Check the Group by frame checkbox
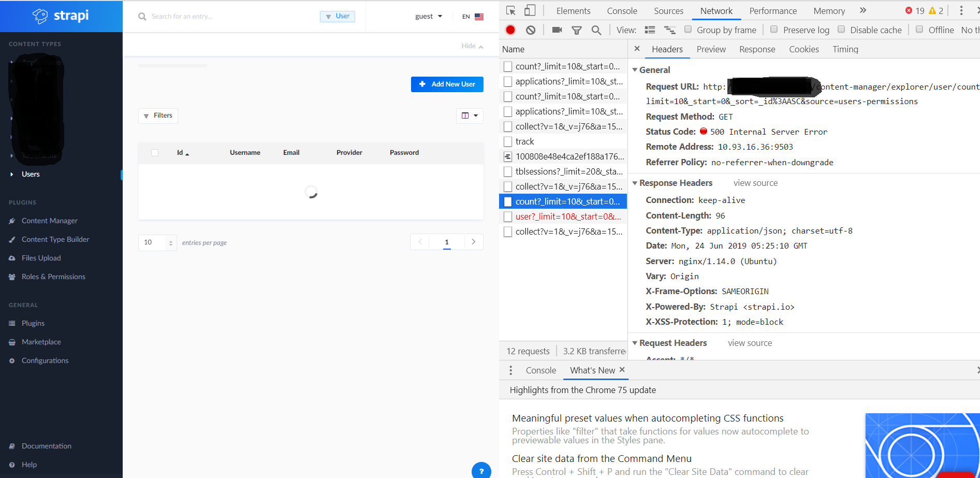This screenshot has height=478, width=980. coord(688,30)
